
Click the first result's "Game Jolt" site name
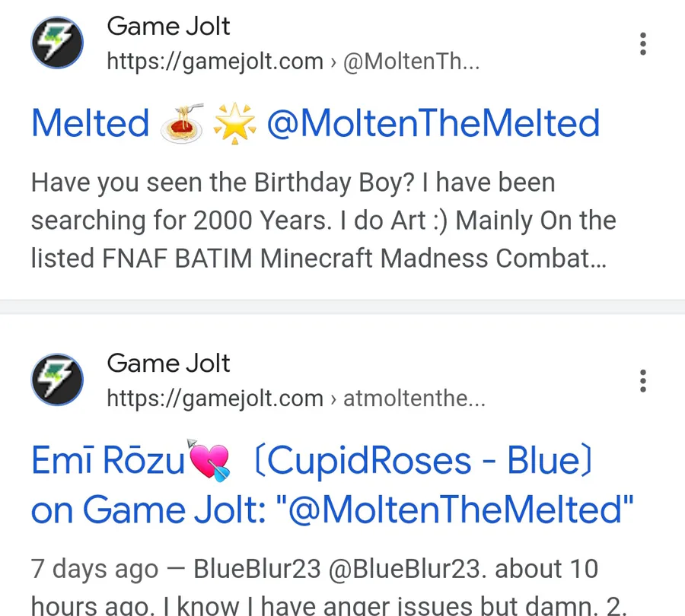tap(168, 27)
